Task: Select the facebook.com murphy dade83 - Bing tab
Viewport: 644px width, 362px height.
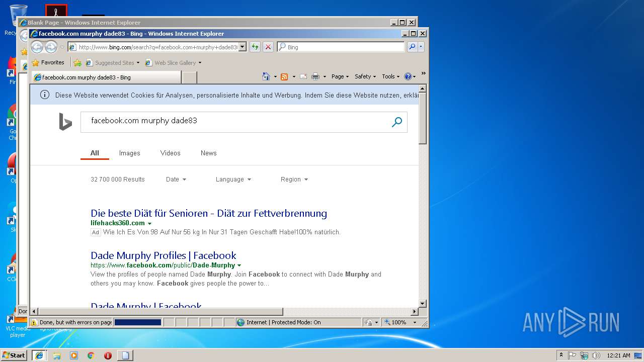Action: [106, 77]
